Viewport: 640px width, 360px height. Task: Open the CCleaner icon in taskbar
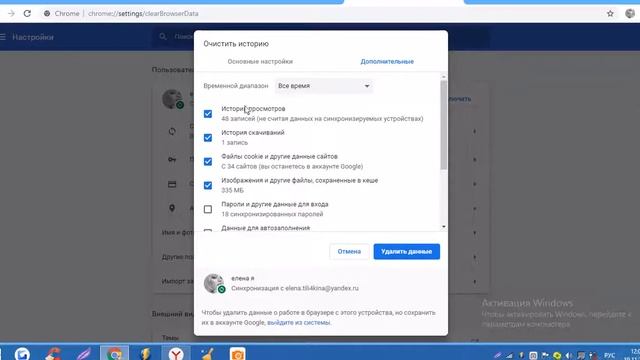53,353
